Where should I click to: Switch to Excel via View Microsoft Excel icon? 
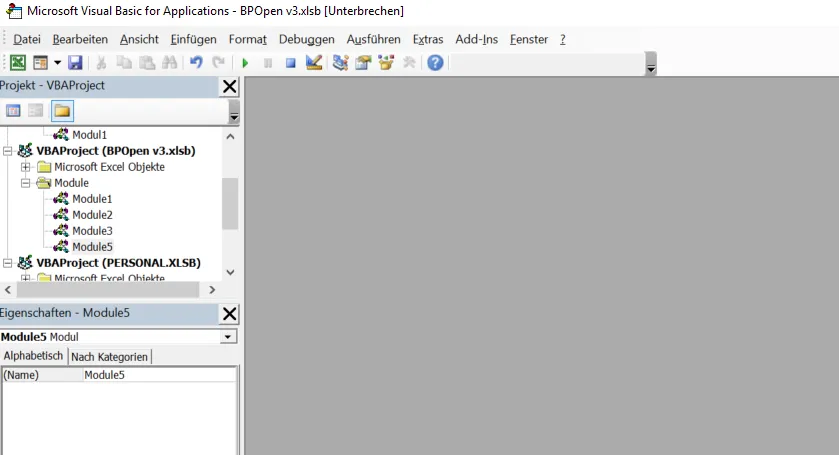(18, 63)
